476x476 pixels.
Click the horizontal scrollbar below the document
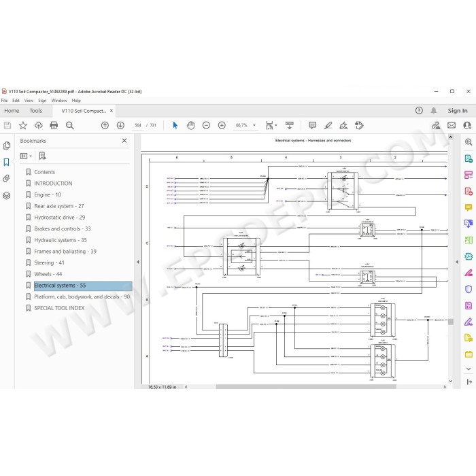(x=306, y=387)
